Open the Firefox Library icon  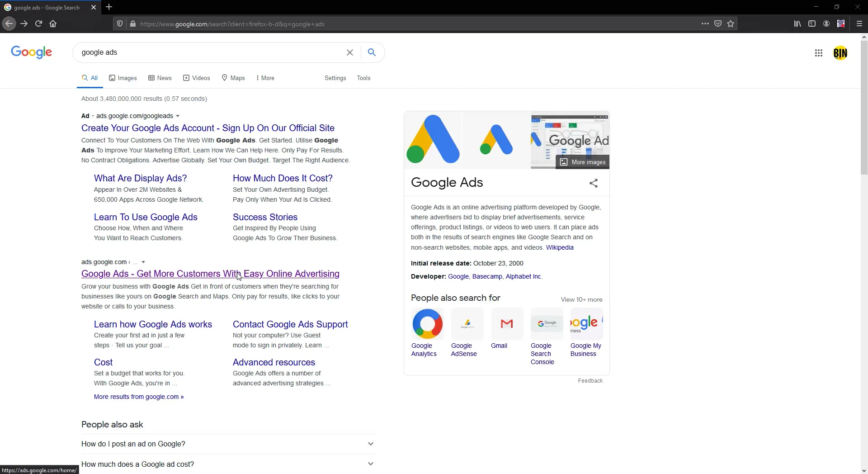coord(797,24)
